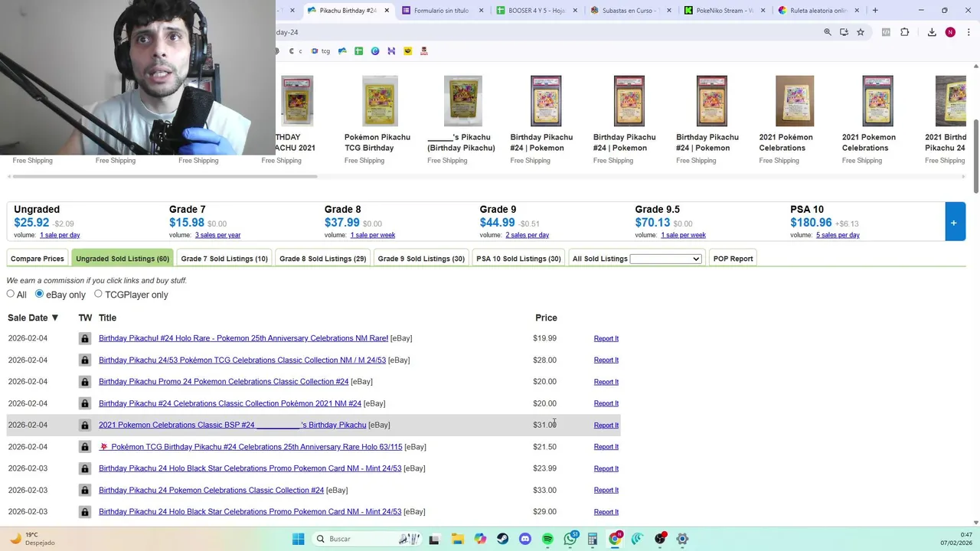Select the TCGPlayer only radio button
980x551 pixels.
[x=98, y=294]
